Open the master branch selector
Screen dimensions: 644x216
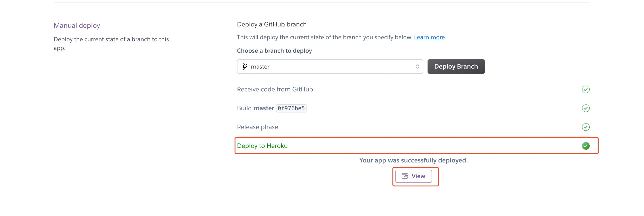pos(330,66)
